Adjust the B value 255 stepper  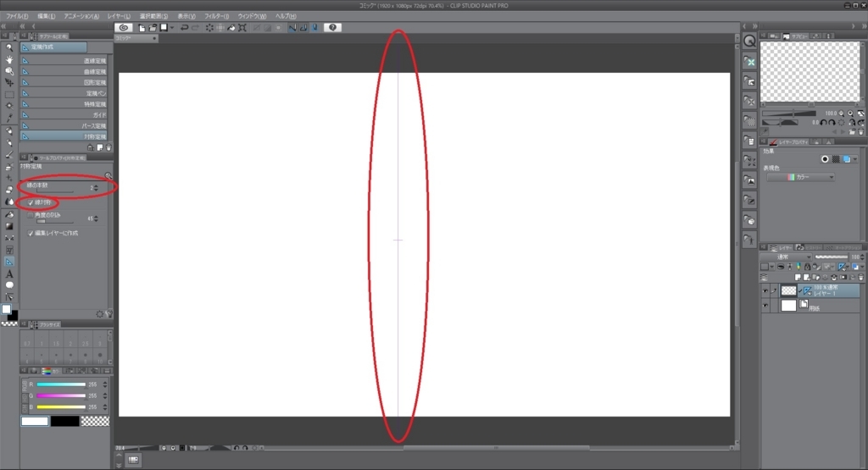tap(105, 407)
